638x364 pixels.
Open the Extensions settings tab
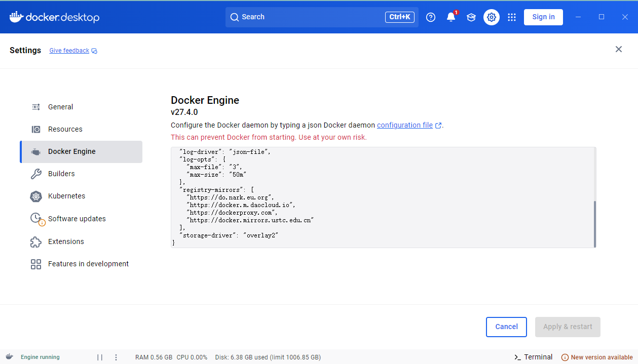coord(81,241)
